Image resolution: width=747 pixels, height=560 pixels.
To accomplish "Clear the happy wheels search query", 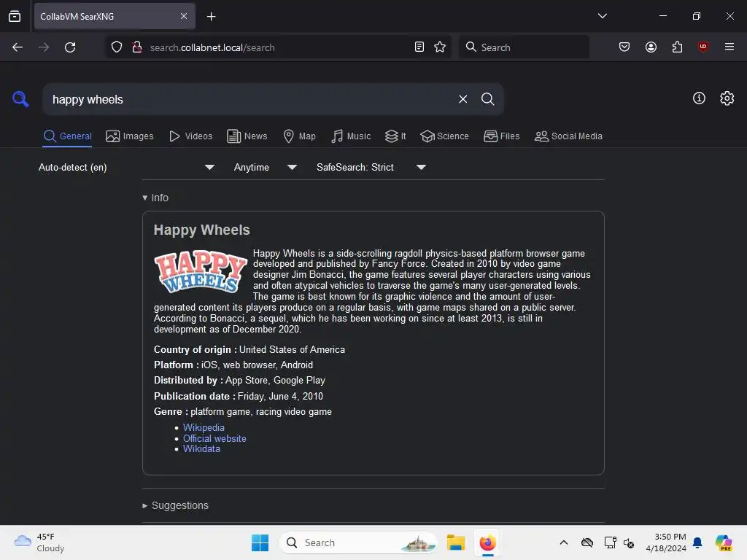I will pyautogui.click(x=462, y=99).
